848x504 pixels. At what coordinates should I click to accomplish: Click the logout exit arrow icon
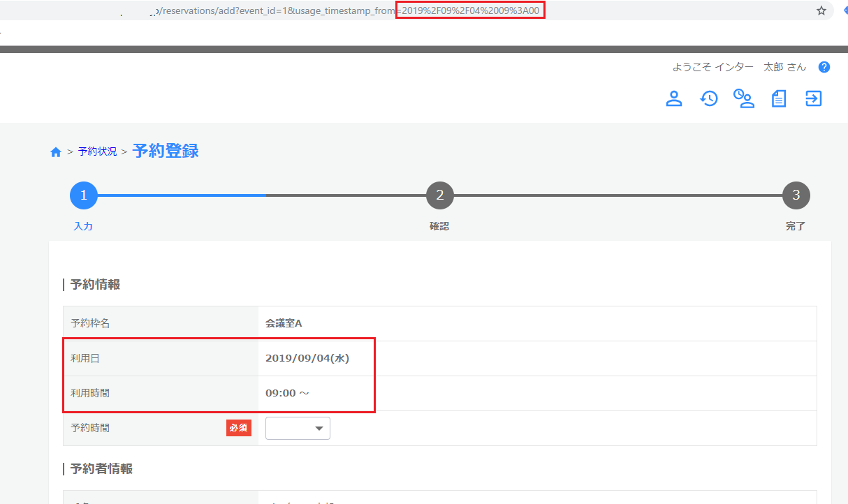[814, 98]
